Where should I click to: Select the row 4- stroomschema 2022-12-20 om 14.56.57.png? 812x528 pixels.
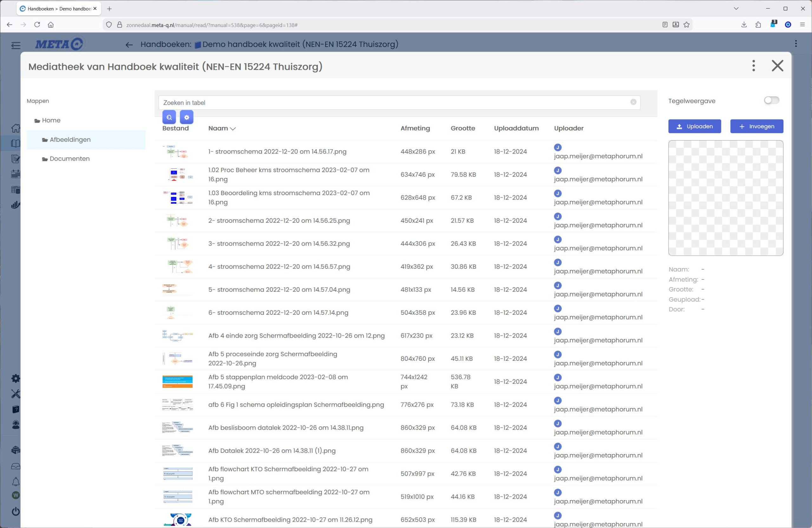click(x=279, y=267)
